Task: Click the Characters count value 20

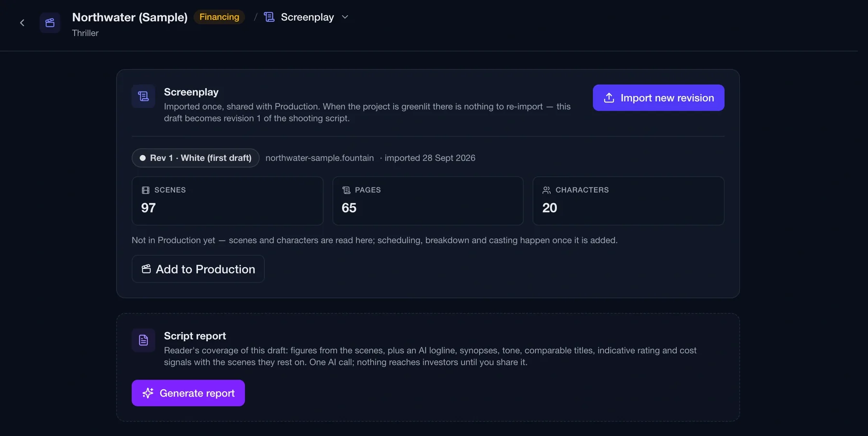Action: click(x=550, y=208)
